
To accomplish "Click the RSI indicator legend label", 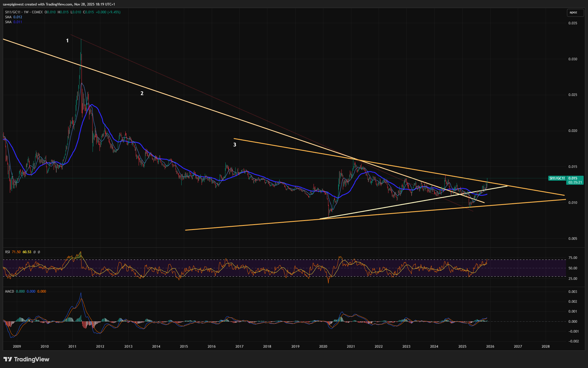I will (8, 252).
